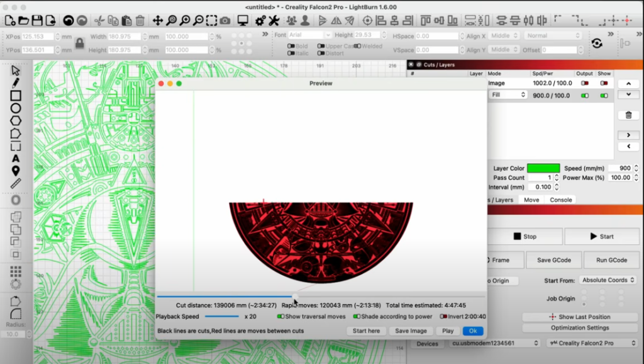Toggle Show traversal moves in Preview
The width and height of the screenshot is (644, 364).
(281, 317)
